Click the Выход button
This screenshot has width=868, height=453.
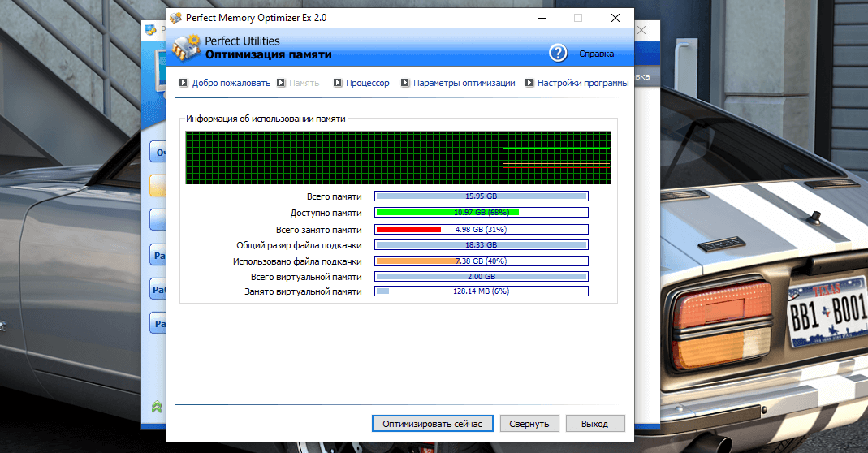tap(595, 424)
